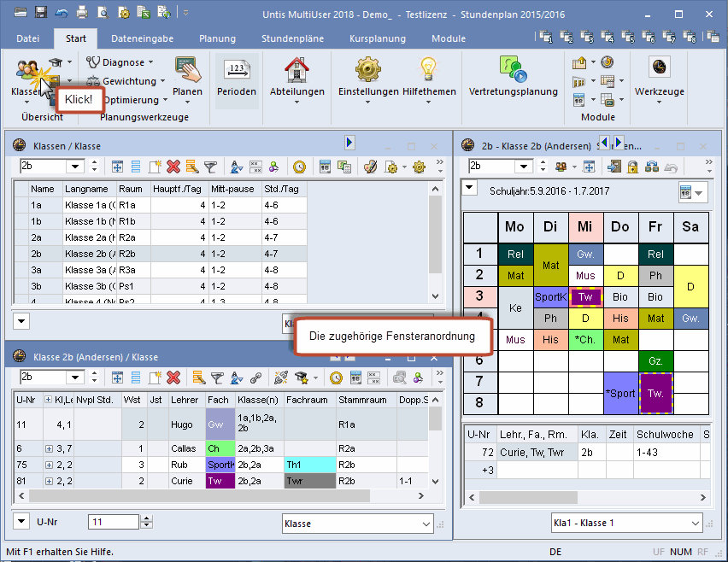Switch to the Kursplanung ribbon tab
Viewport: 728px width, 562px height.
(378, 38)
